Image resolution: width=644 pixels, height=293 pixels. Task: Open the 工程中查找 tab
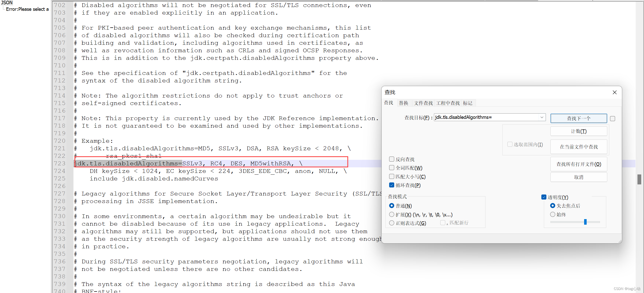click(x=448, y=103)
